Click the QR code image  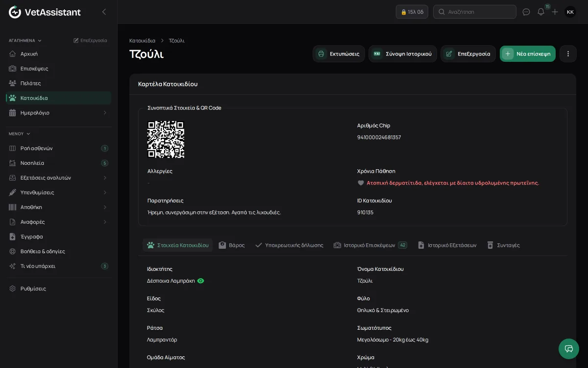[166, 139]
